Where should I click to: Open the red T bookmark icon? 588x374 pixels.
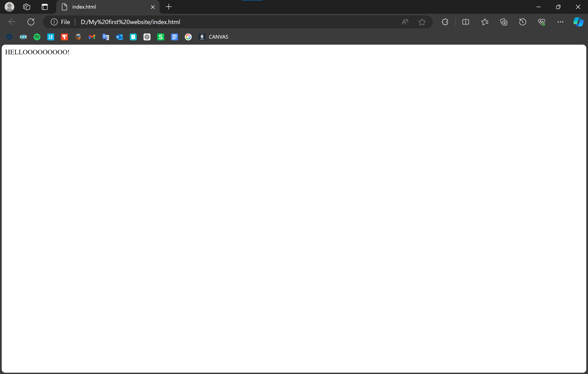click(x=64, y=37)
